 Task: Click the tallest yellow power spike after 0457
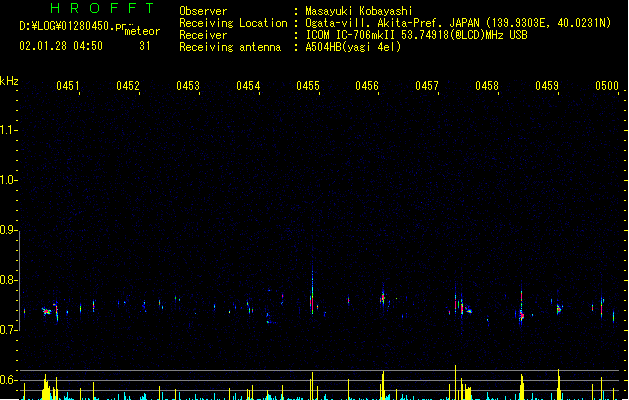pos(455,382)
